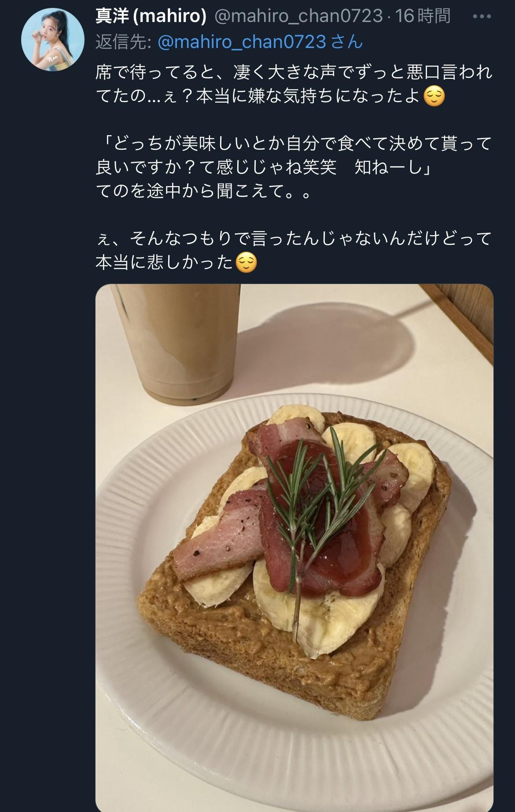
Task: Open the 16時間 timestamp
Action: click(423, 16)
